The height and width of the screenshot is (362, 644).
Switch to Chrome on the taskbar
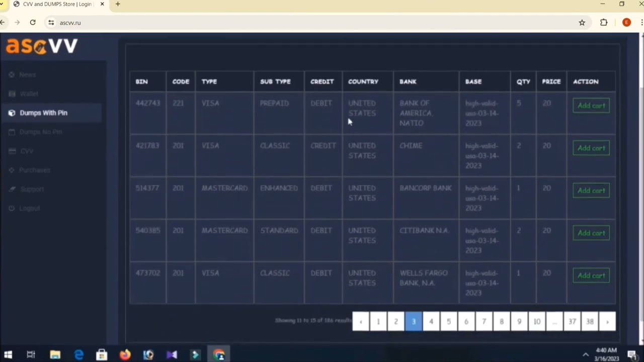coord(219,355)
